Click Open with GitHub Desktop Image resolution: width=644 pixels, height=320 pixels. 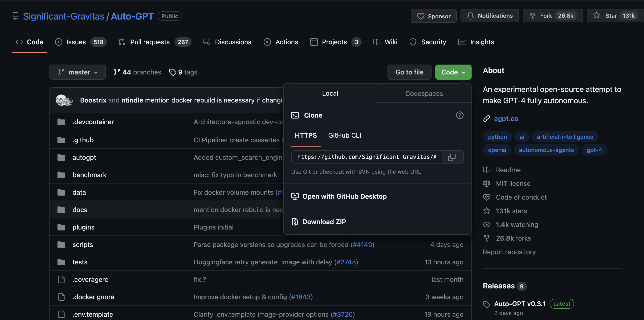tap(344, 196)
